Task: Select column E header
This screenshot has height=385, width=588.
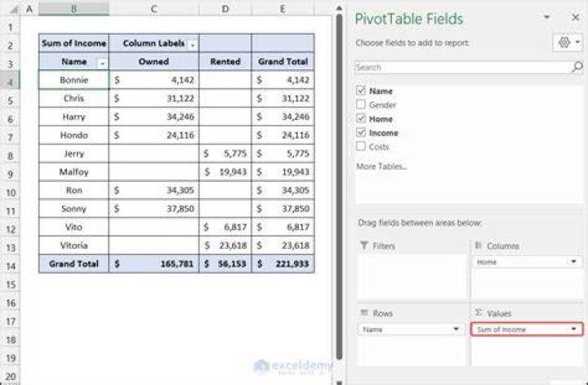Action: coord(283,9)
